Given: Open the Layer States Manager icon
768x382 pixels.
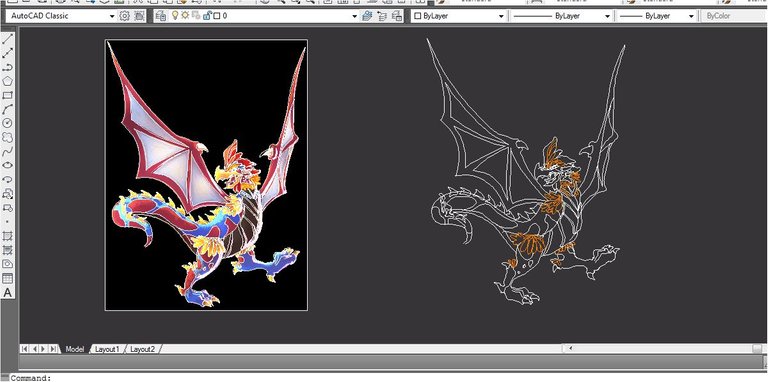Looking at the screenshot, I should (397, 16).
